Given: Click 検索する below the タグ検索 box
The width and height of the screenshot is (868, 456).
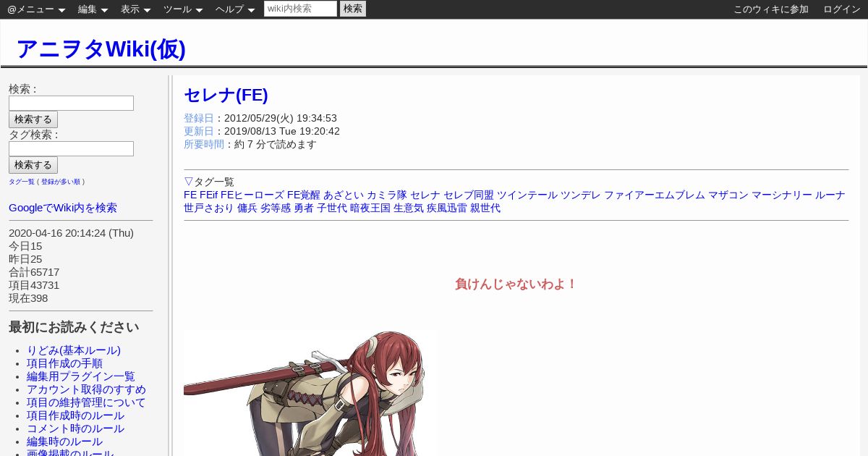Looking at the screenshot, I should 33,165.
